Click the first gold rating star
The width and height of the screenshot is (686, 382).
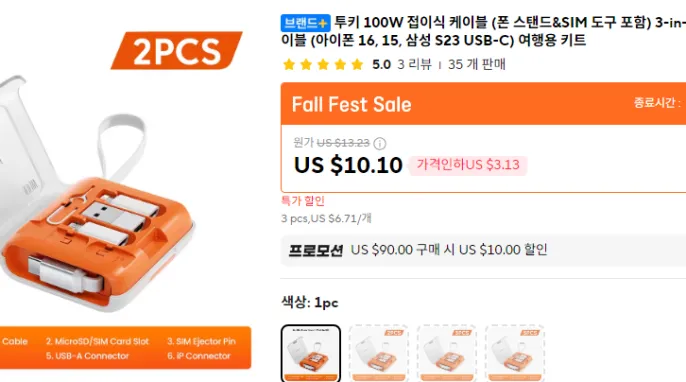(x=289, y=65)
